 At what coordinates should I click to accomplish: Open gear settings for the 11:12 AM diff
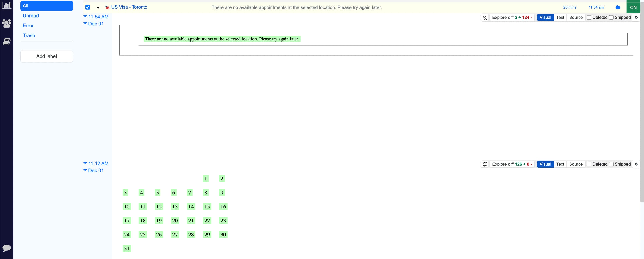point(636,164)
